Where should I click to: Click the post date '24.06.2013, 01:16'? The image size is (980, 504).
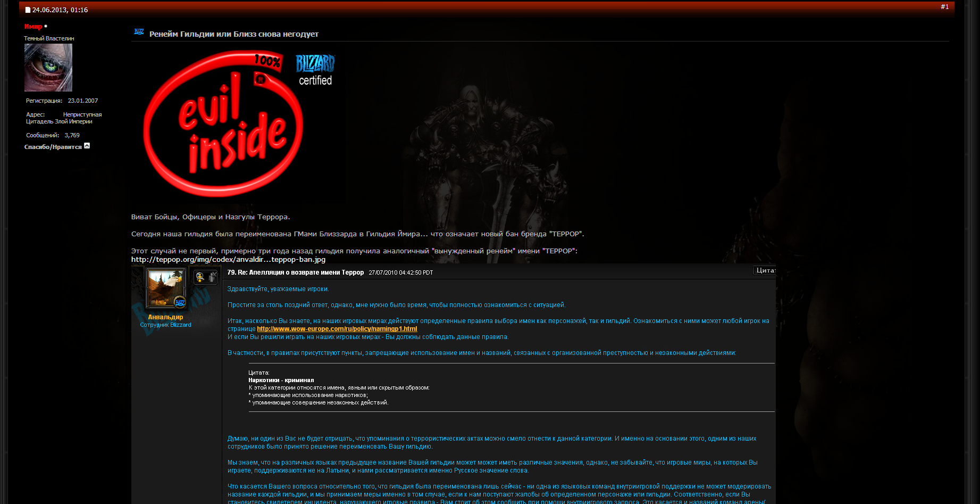tap(60, 10)
